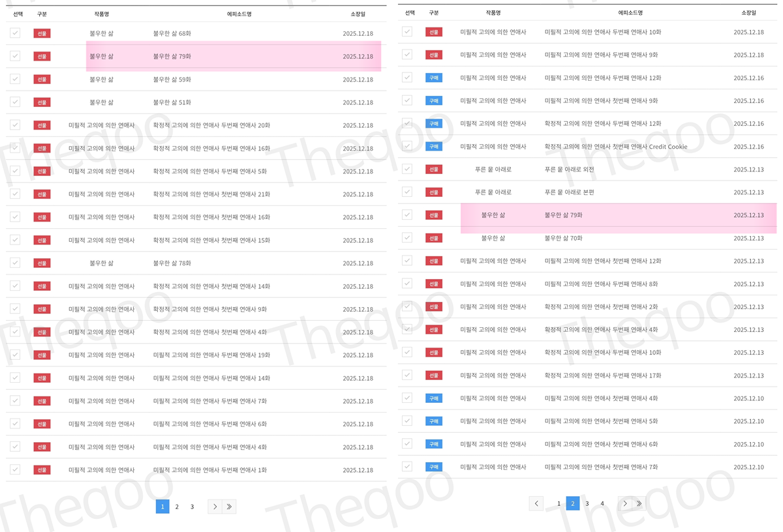
Task: Click the 소장일 column header in left table
Action: [358, 14]
